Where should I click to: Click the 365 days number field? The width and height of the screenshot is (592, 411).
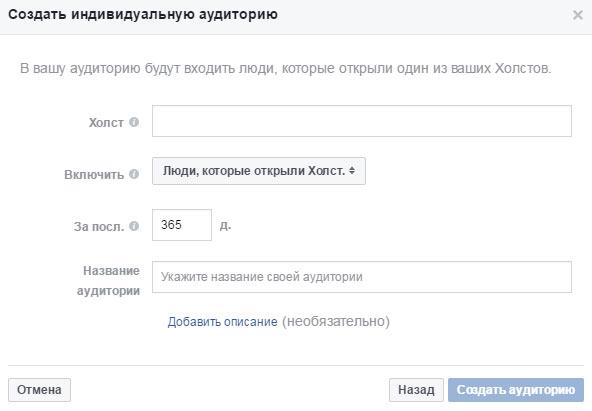click(182, 225)
